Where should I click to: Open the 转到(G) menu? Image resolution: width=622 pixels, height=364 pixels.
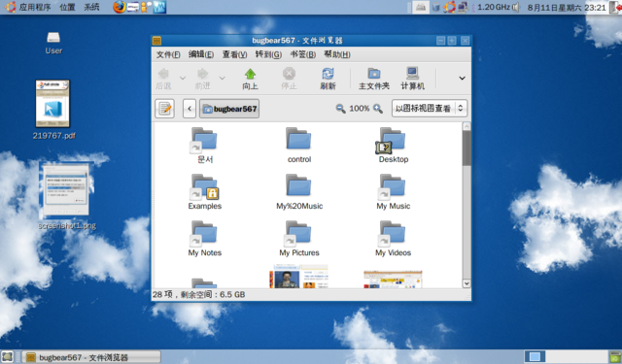pyautogui.click(x=268, y=54)
